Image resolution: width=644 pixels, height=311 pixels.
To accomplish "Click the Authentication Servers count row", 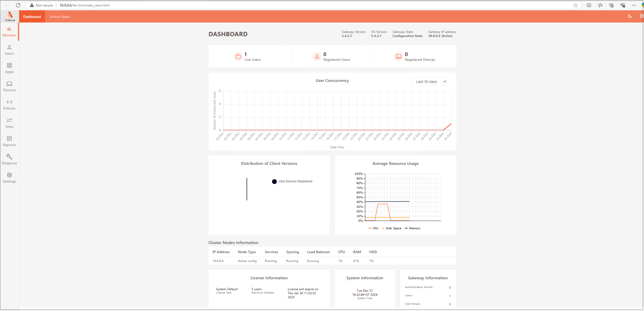I will (x=428, y=287).
